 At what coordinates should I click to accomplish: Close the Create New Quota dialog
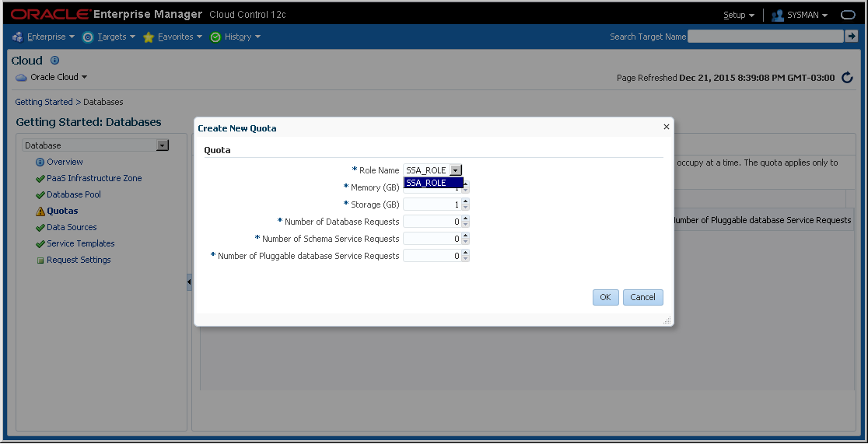(666, 127)
